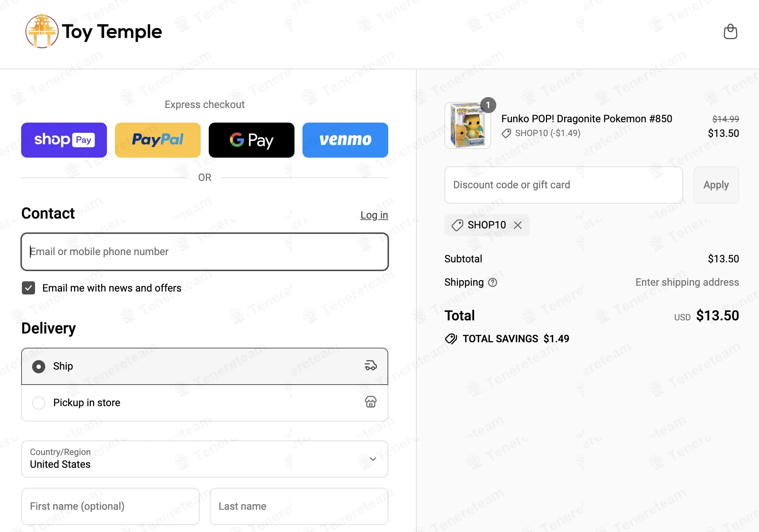The height and width of the screenshot is (532, 759).
Task: Remove the SHOP10 discount code
Action: (x=517, y=225)
